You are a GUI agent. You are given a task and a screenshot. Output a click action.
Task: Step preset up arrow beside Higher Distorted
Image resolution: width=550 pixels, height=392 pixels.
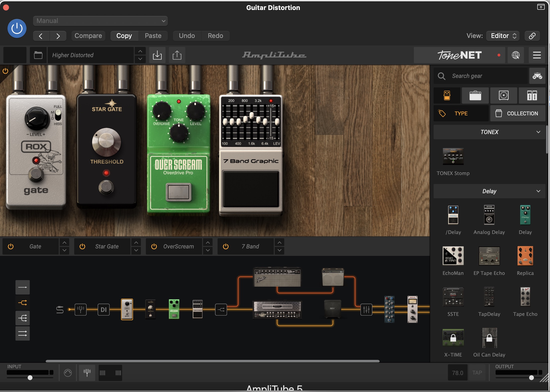pos(140,51)
